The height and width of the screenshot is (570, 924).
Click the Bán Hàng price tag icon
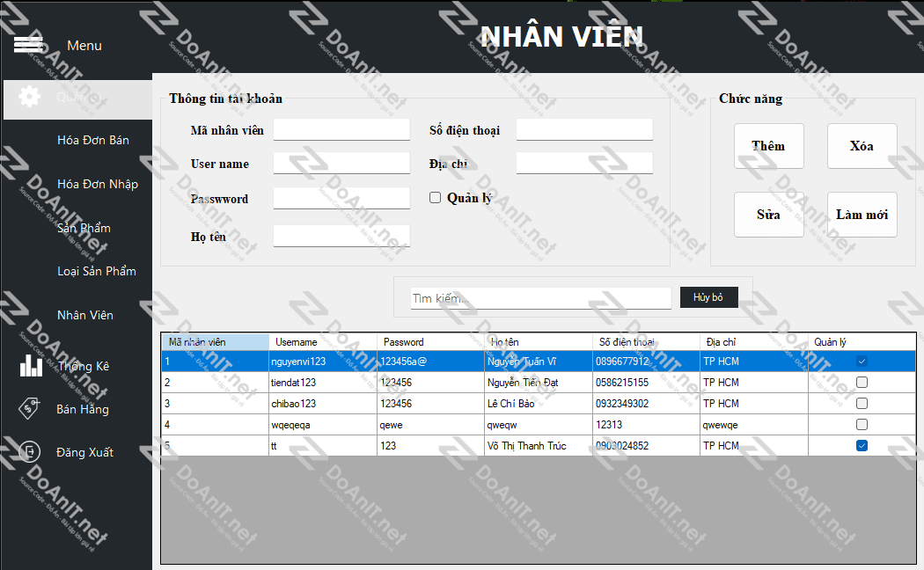click(x=30, y=408)
